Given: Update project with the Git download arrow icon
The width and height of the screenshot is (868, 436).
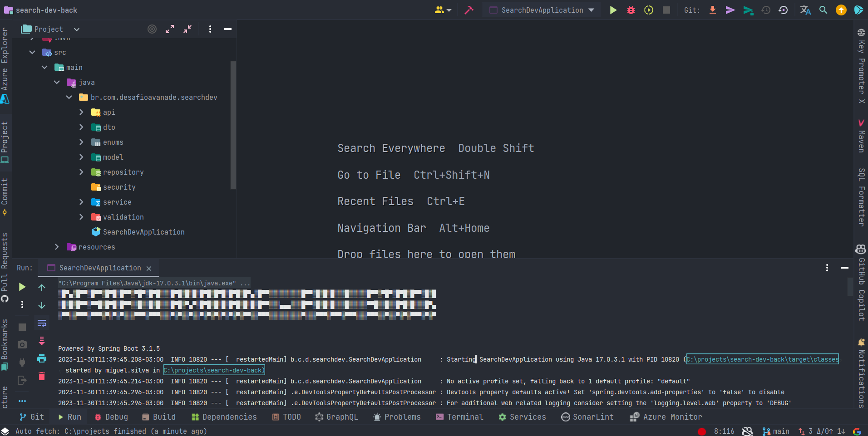Looking at the screenshot, I should [713, 10].
